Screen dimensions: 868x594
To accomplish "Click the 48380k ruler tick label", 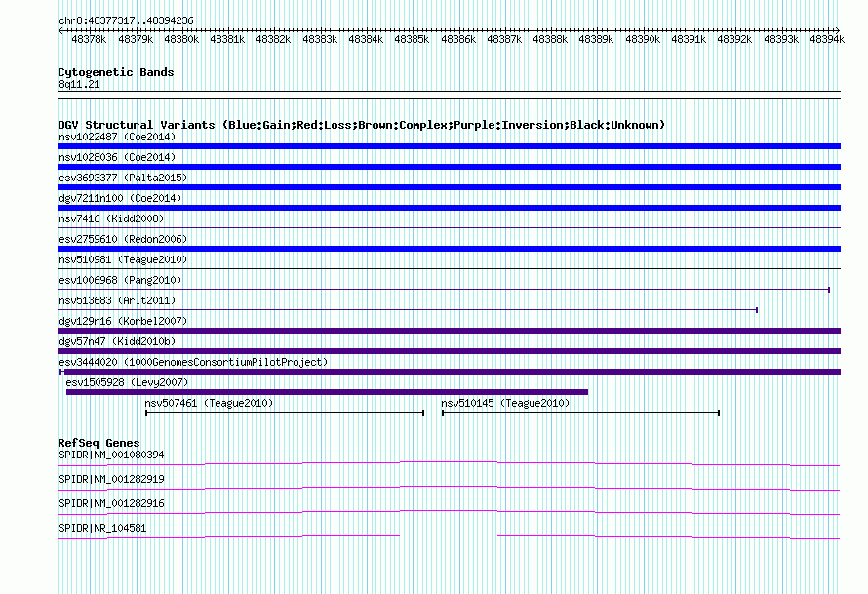I will click(x=181, y=39).
